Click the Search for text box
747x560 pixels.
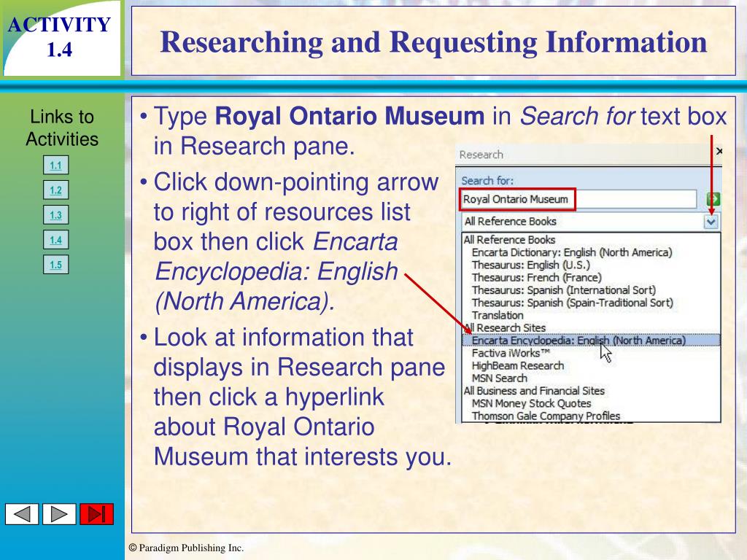tap(578, 199)
